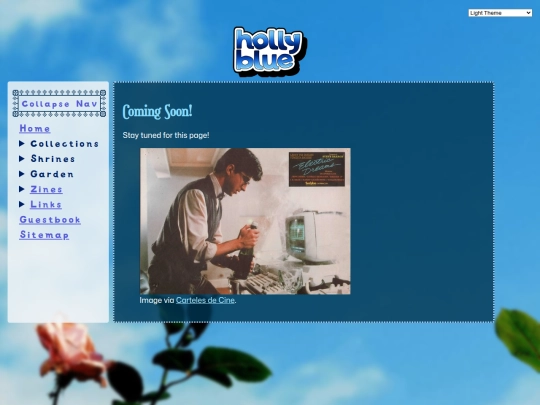Expand the Collections triangle

pyautogui.click(x=22, y=143)
